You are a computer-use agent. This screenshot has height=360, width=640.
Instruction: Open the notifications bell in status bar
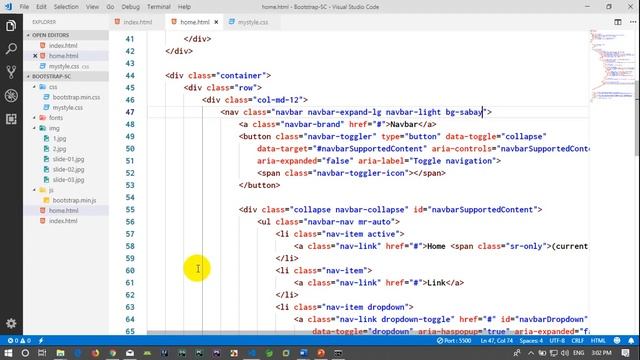point(631,340)
